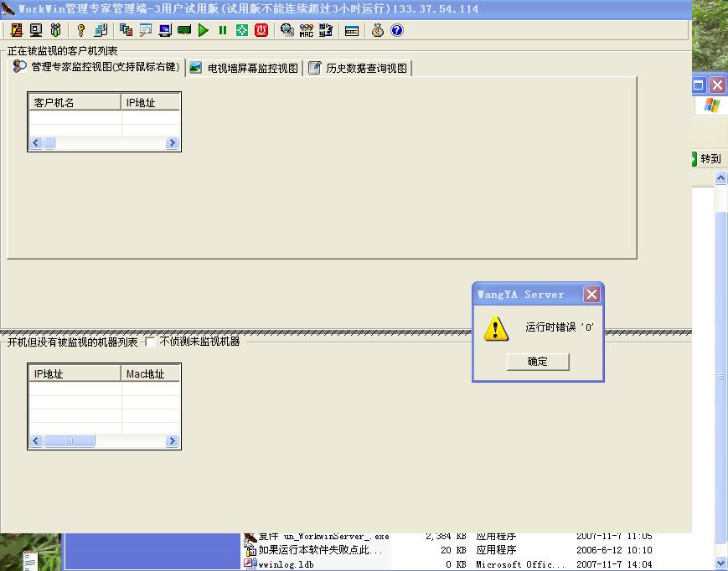Open the users group toolbar icon

click(56, 31)
